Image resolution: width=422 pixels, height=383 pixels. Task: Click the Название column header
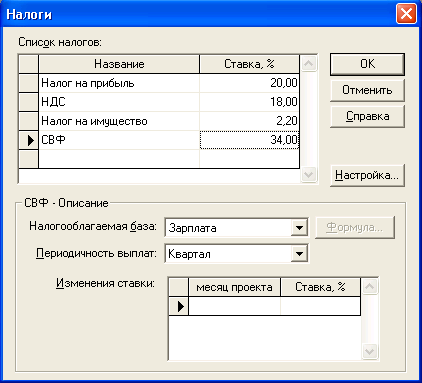119,64
